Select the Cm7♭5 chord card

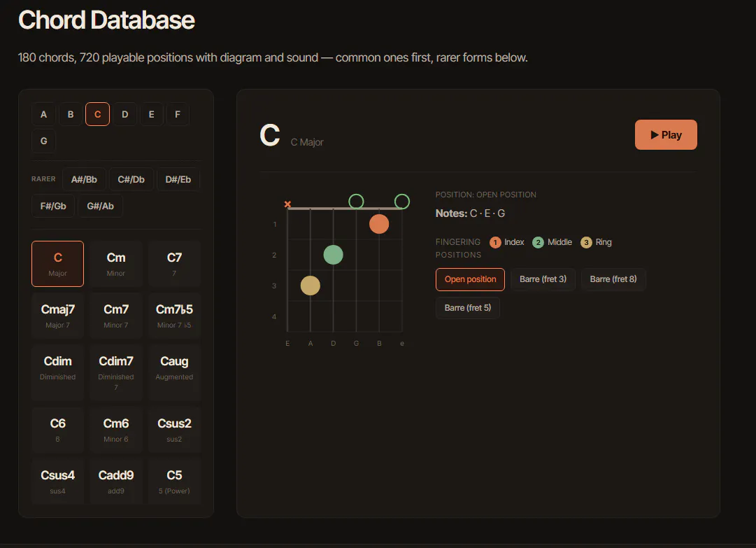tap(174, 316)
